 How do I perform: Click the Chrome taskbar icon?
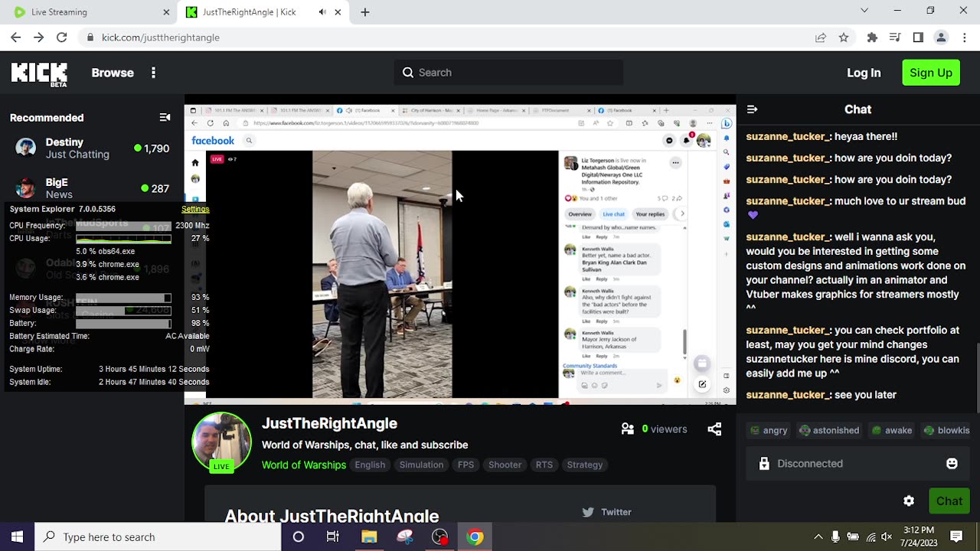pyautogui.click(x=475, y=537)
